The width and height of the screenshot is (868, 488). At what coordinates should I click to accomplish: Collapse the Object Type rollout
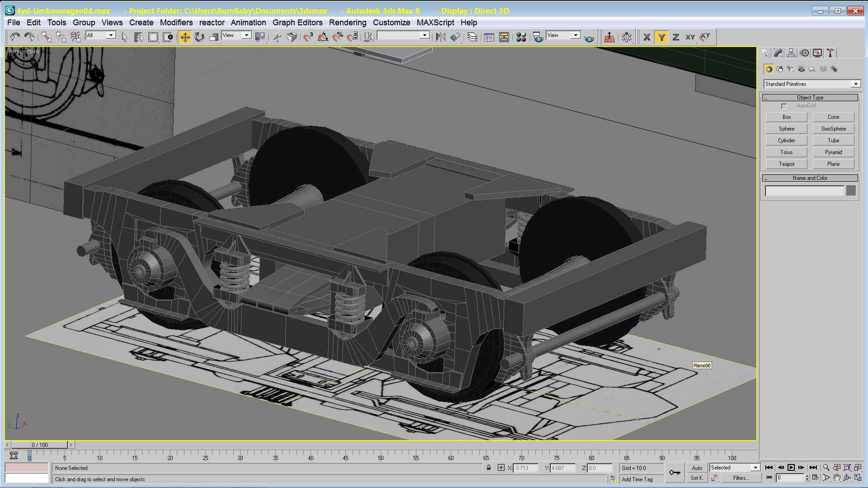(810, 98)
